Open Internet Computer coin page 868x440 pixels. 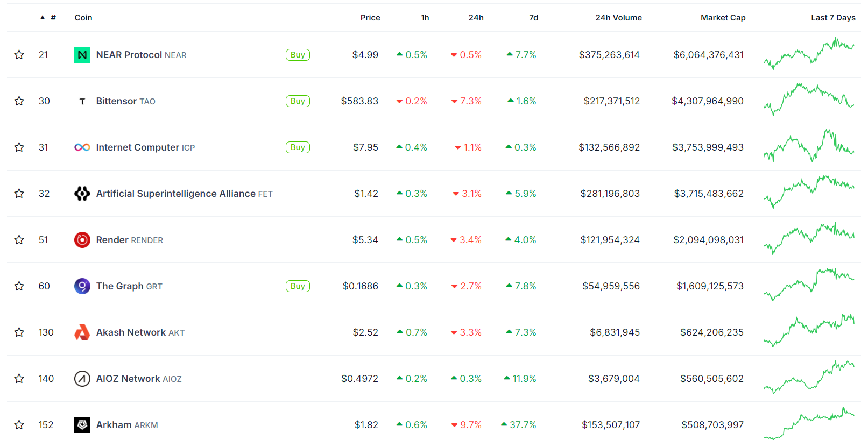[146, 147]
